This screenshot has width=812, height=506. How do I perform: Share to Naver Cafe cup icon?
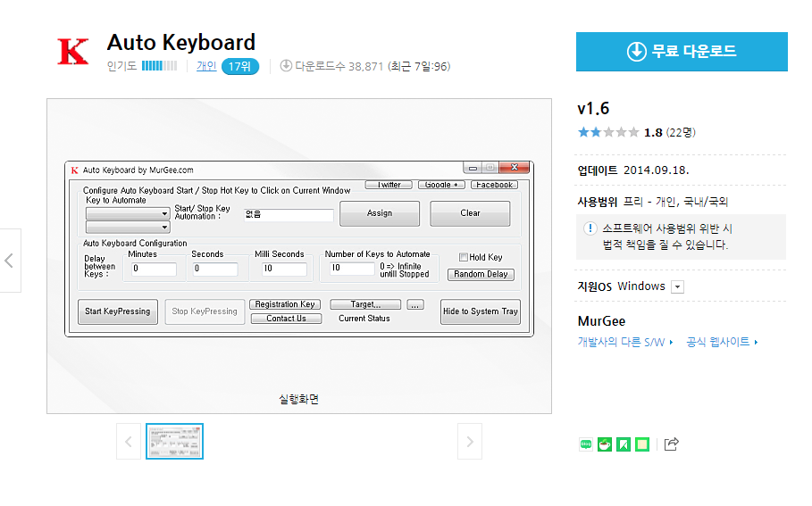[605, 444]
